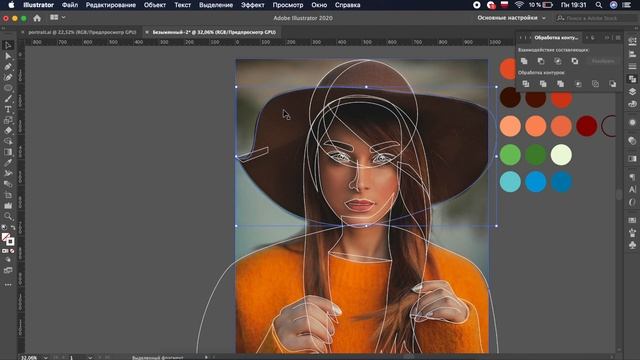Open the Текст menu
The image size is (640, 360).
pyautogui.click(x=182, y=5)
